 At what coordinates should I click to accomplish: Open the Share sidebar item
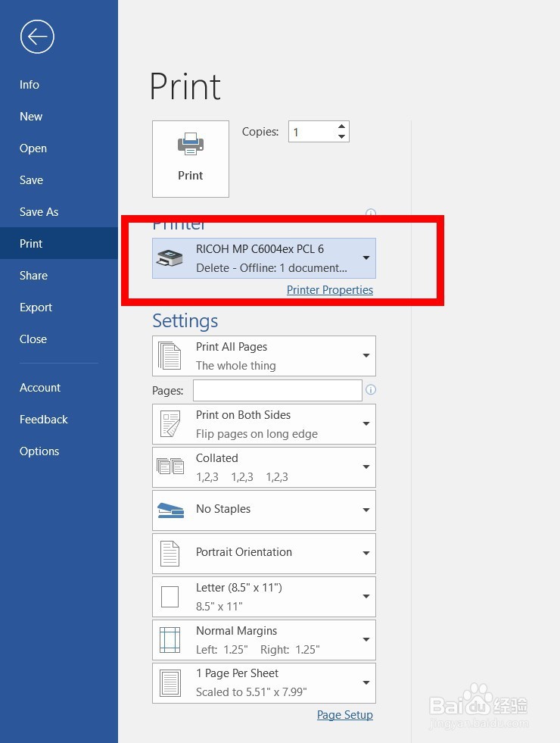pos(33,275)
